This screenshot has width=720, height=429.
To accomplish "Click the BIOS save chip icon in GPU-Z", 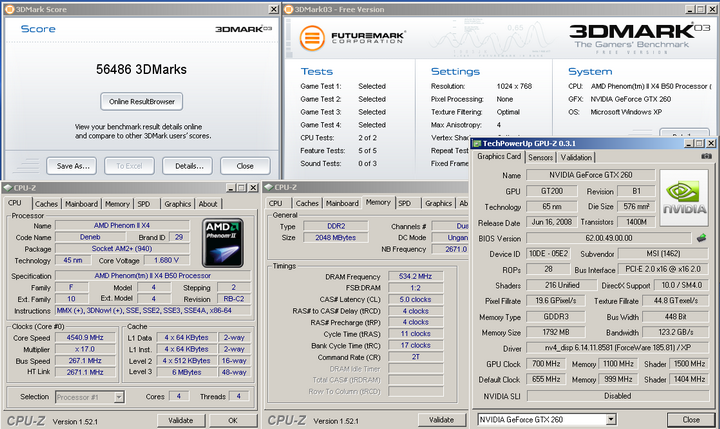I will [x=701, y=238].
